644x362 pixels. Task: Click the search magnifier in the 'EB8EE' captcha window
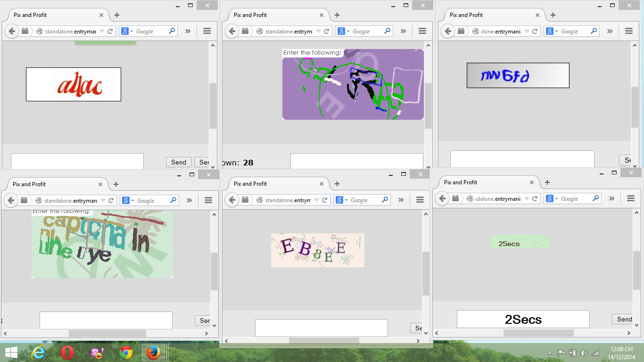click(x=386, y=199)
